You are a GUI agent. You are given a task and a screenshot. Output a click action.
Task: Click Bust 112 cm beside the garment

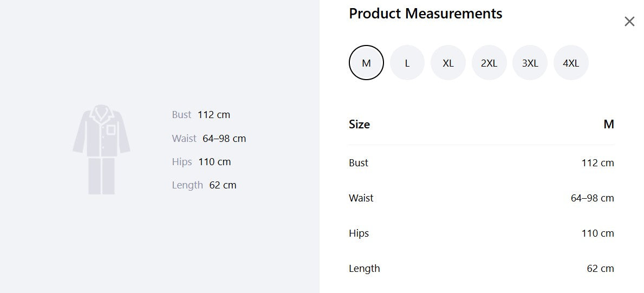[201, 115]
